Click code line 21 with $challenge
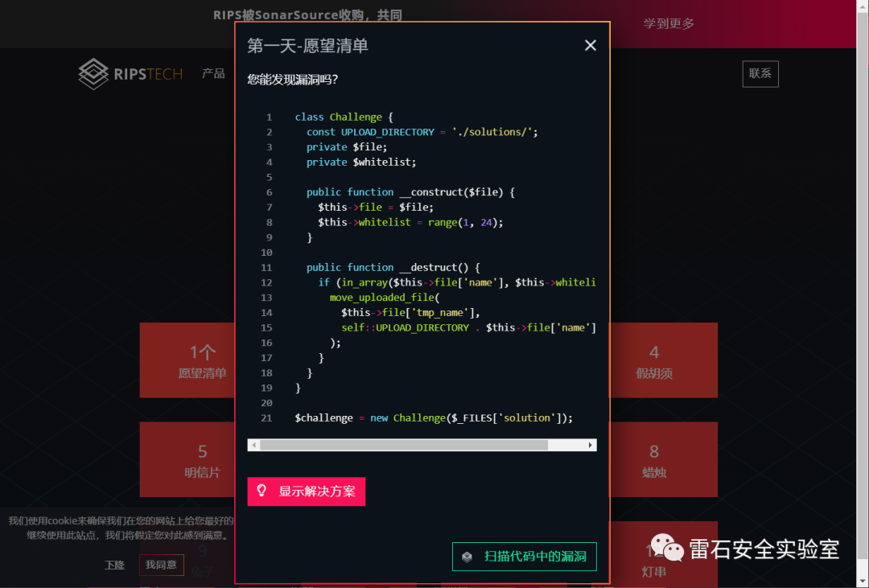The width and height of the screenshot is (869, 588). point(434,418)
